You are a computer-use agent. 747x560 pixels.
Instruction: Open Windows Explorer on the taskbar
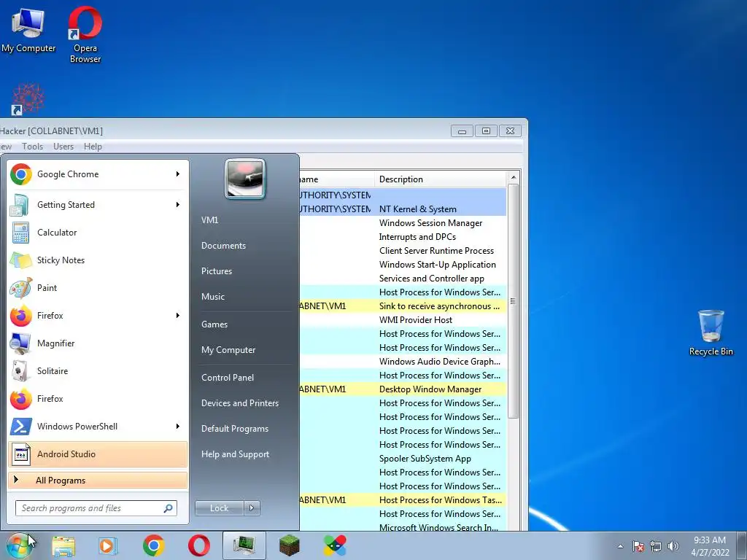click(x=63, y=546)
